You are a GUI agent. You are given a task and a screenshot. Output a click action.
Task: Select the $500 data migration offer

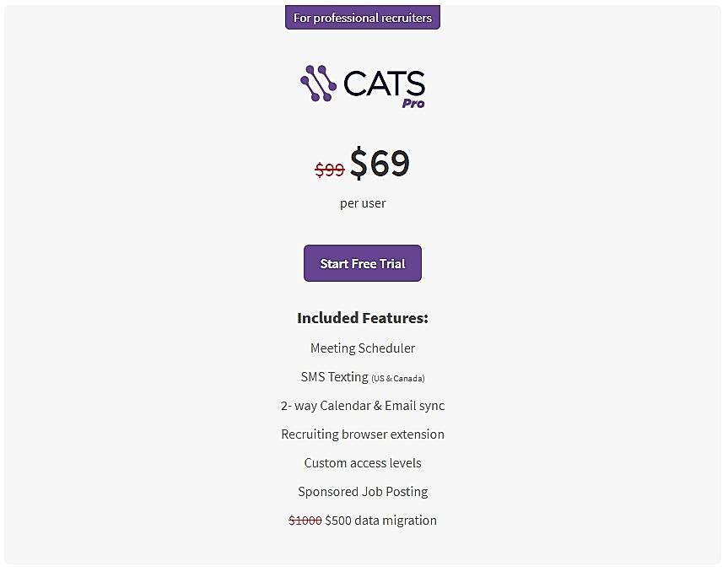coord(381,520)
